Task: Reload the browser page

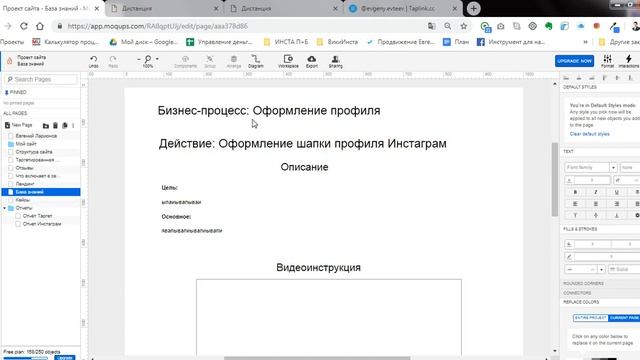Action: 24,26
